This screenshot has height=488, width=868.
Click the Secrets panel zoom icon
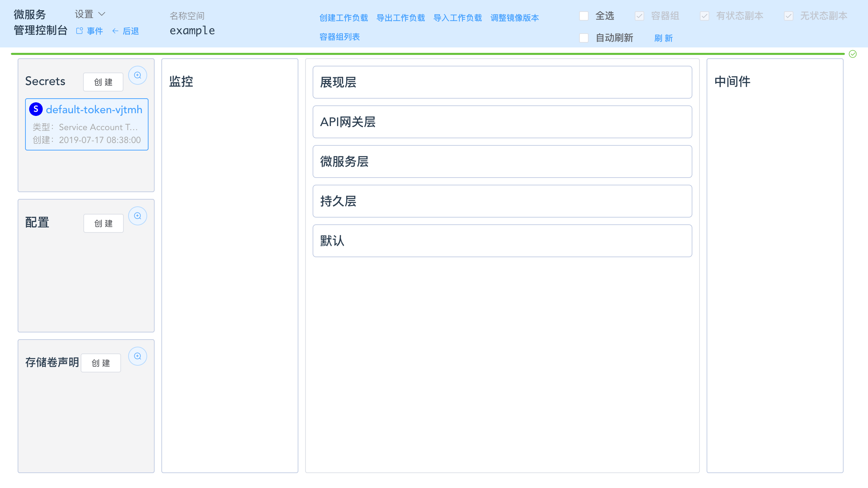137,75
